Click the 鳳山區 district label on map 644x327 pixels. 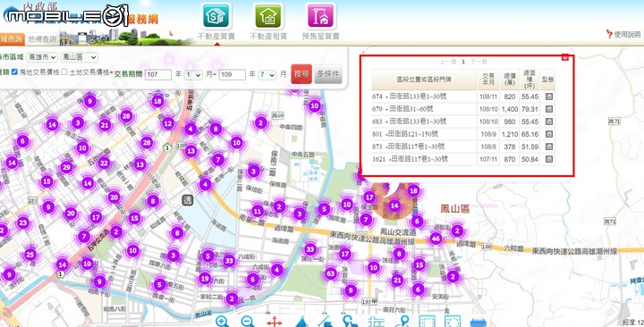pyautogui.click(x=455, y=209)
